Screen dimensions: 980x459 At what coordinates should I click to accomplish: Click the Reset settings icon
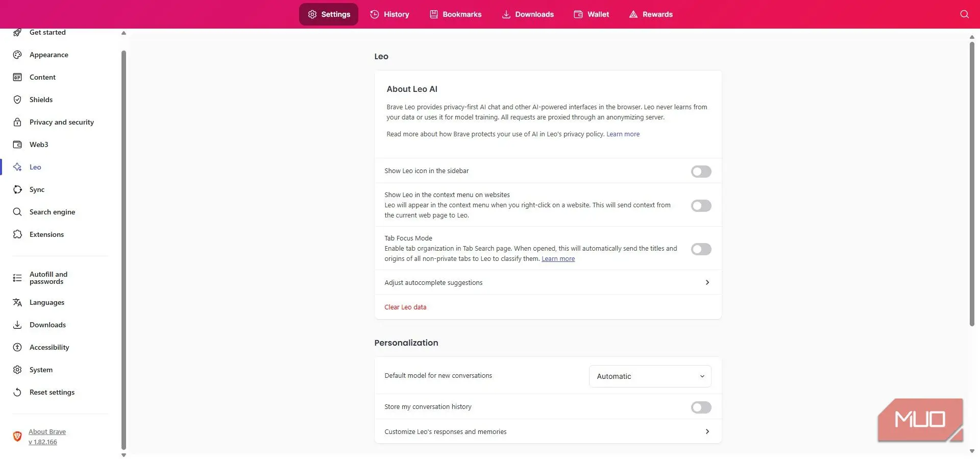(x=17, y=392)
